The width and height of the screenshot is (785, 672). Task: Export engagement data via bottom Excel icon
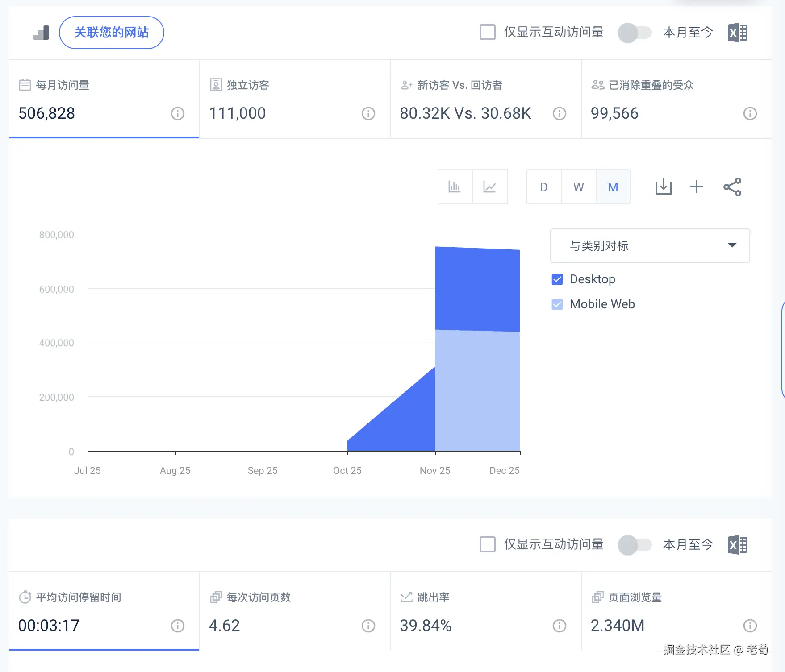click(x=738, y=545)
